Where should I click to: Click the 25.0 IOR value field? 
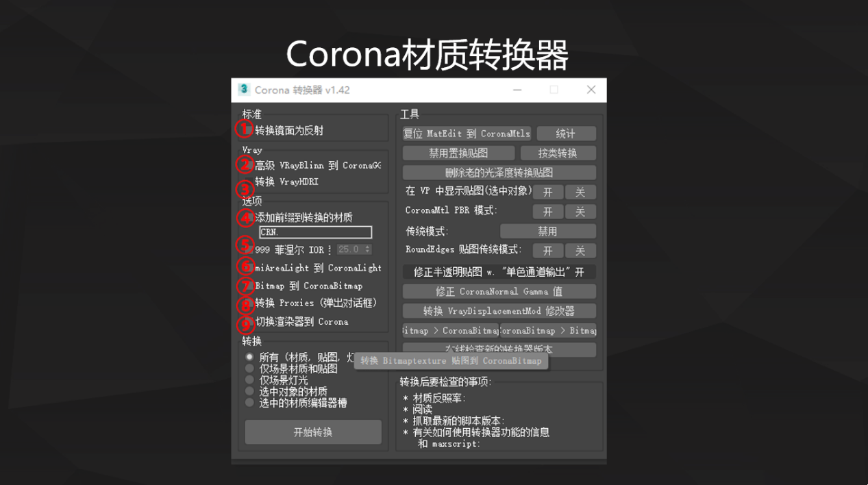[349, 249]
